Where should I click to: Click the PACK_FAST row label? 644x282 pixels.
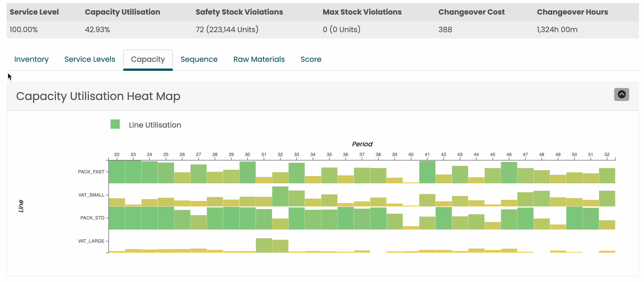(92, 172)
